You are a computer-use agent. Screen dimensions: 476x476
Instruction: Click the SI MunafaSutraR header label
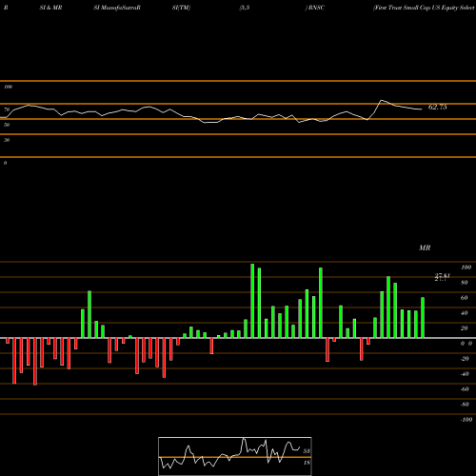[x=117, y=8]
